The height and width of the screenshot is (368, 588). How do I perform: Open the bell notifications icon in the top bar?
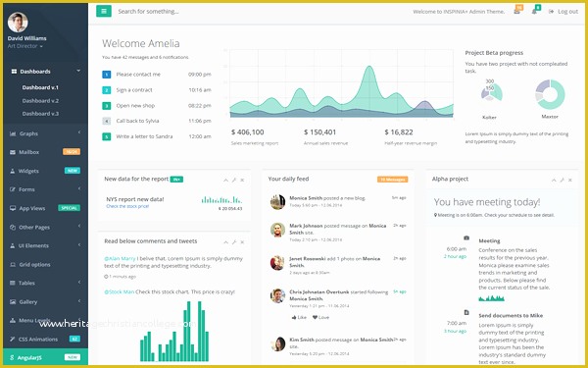[x=534, y=12]
